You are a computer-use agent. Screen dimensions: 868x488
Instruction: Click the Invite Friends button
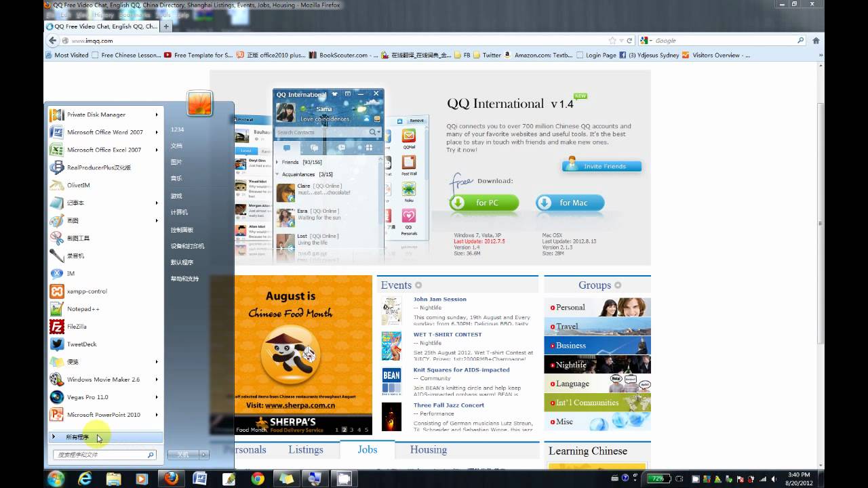tap(602, 166)
